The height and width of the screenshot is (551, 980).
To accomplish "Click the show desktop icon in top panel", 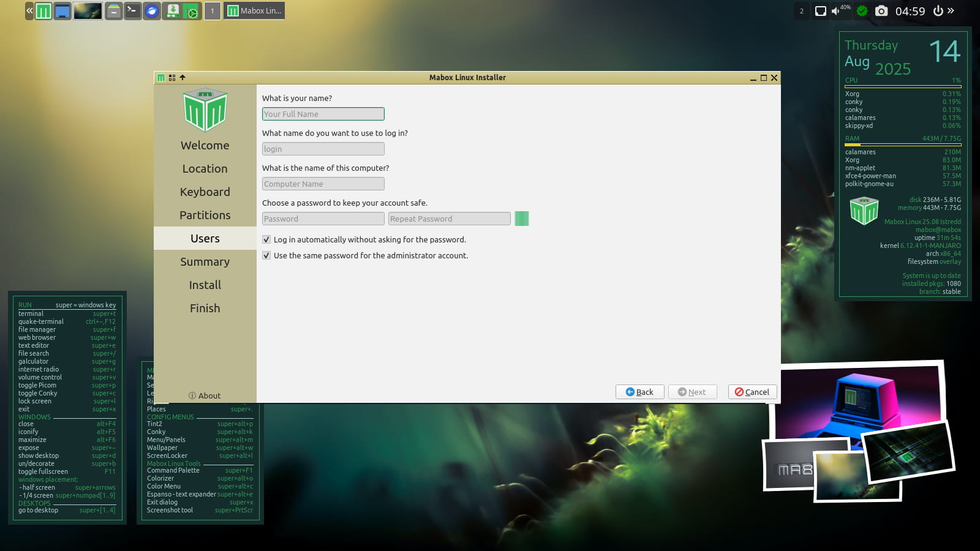I will click(62, 11).
